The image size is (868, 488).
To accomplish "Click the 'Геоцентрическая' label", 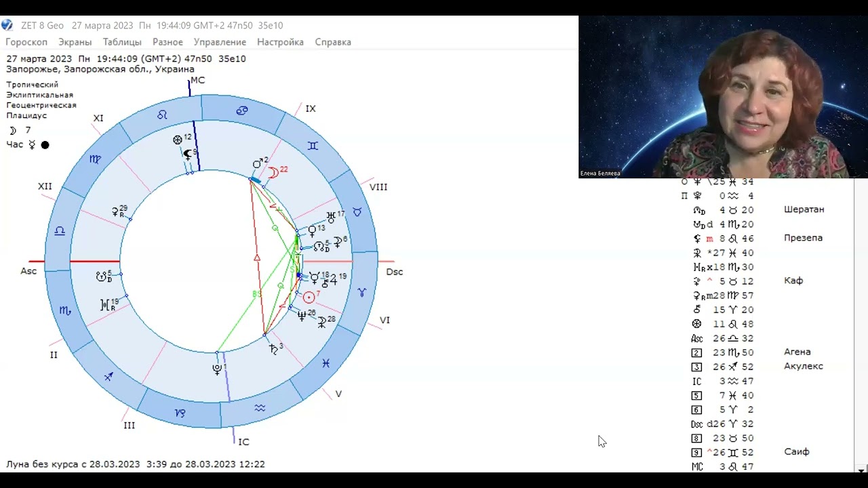I will point(41,105).
